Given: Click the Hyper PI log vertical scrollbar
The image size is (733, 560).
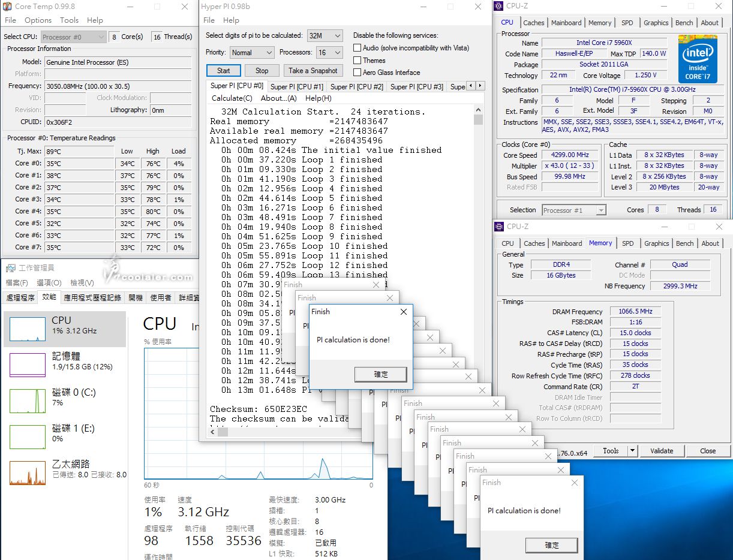Looking at the screenshot, I should (x=478, y=265).
